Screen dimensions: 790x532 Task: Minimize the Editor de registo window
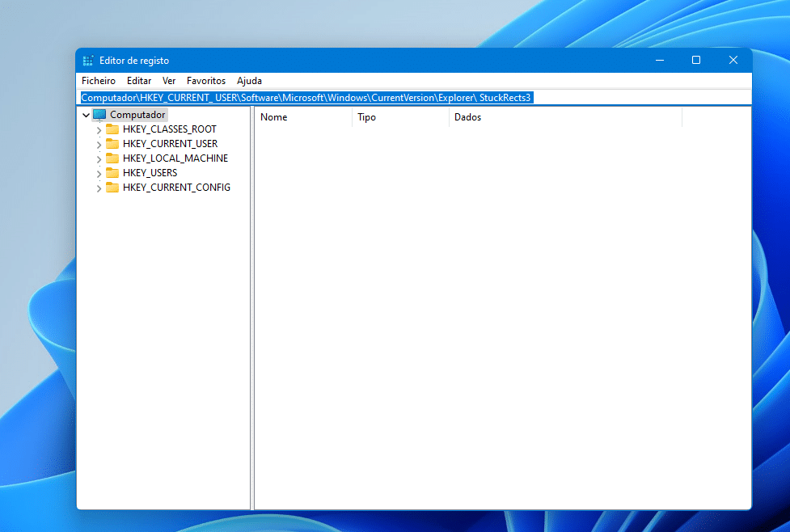(660, 61)
